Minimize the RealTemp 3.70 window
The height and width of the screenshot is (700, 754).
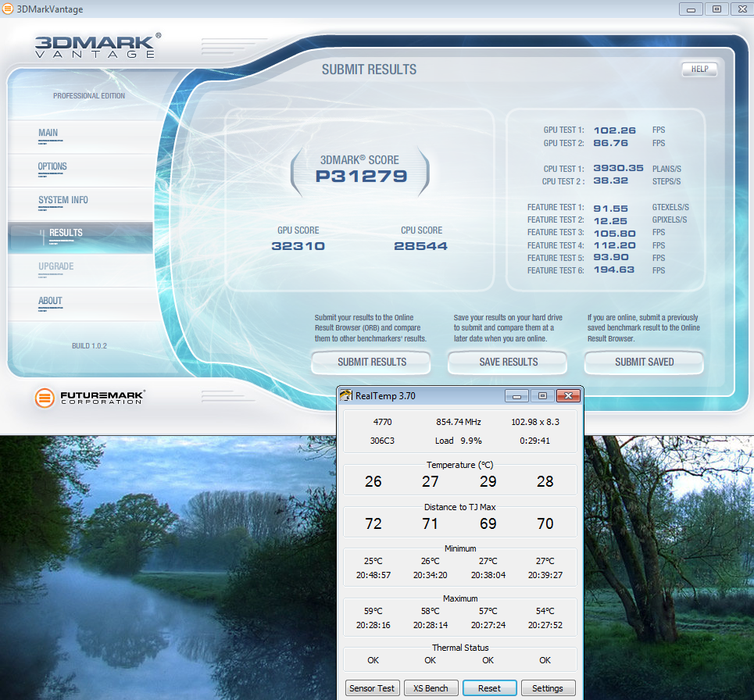pyautogui.click(x=517, y=395)
